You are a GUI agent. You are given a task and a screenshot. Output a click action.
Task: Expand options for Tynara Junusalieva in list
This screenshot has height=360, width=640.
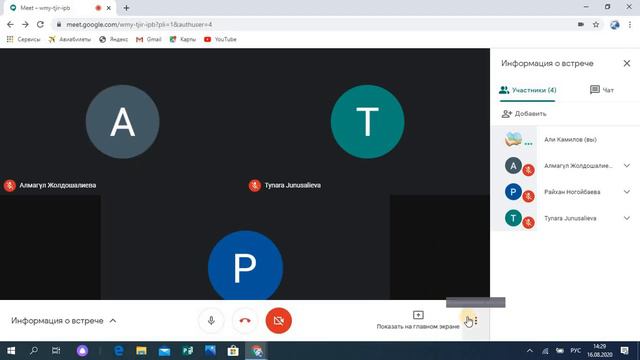[x=627, y=218]
